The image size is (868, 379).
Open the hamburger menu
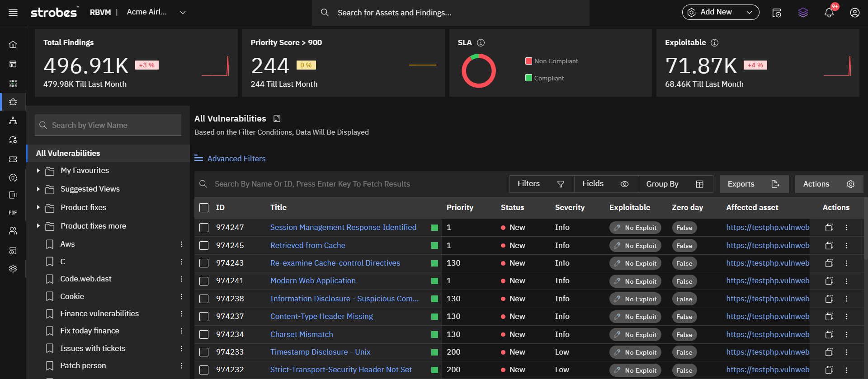[13, 13]
